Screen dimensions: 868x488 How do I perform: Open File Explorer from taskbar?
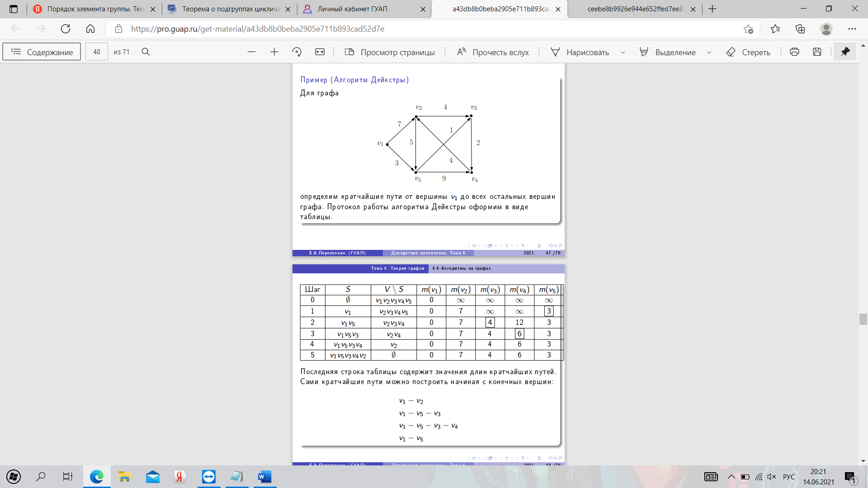click(124, 477)
